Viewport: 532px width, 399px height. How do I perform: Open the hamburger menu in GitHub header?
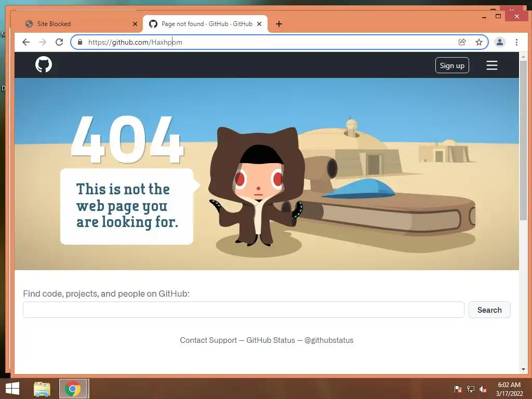coord(491,65)
